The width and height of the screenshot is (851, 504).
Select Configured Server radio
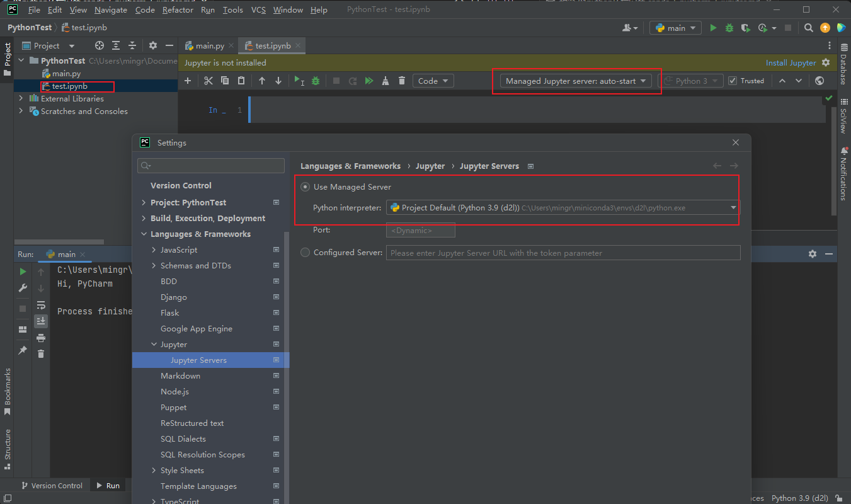click(306, 253)
